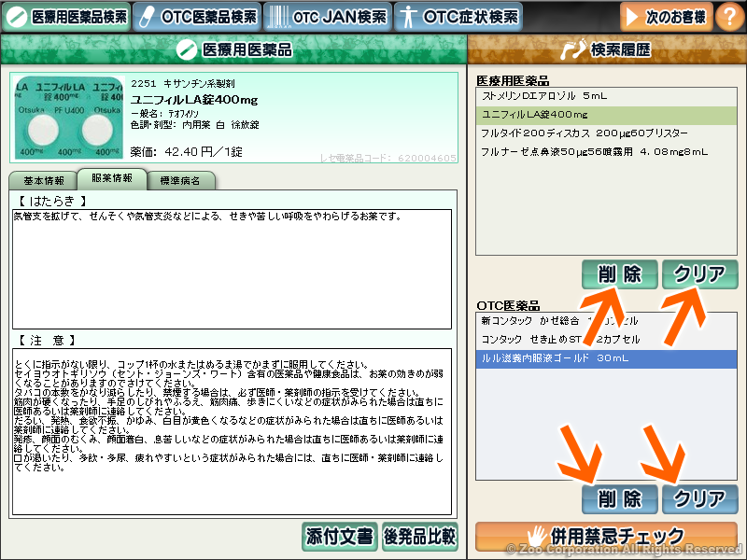The image size is (747, 560).
Task: Click the barcode icon in OTC JAN検索 tab
Action: [x=277, y=17]
